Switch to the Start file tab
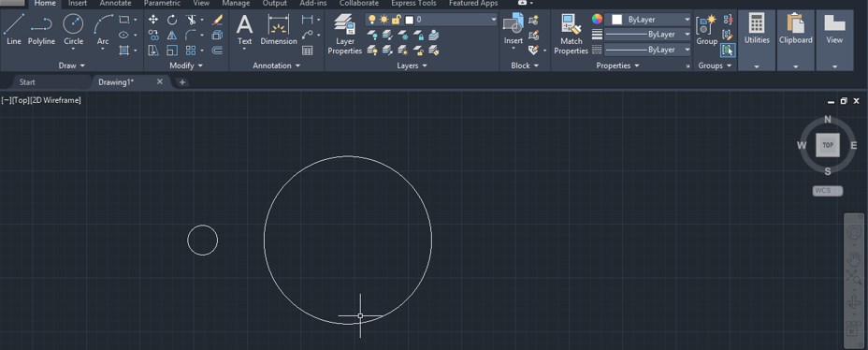 [x=27, y=82]
